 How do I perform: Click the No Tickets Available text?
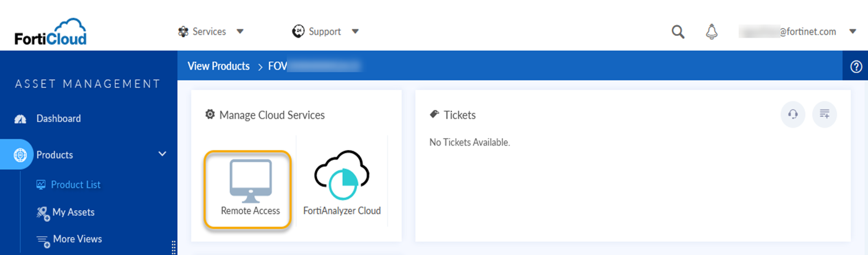click(470, 142)
